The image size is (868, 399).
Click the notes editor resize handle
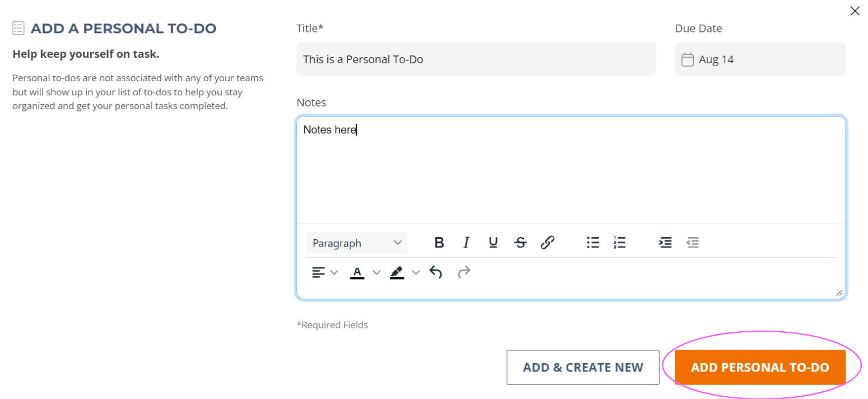point(839,293)
